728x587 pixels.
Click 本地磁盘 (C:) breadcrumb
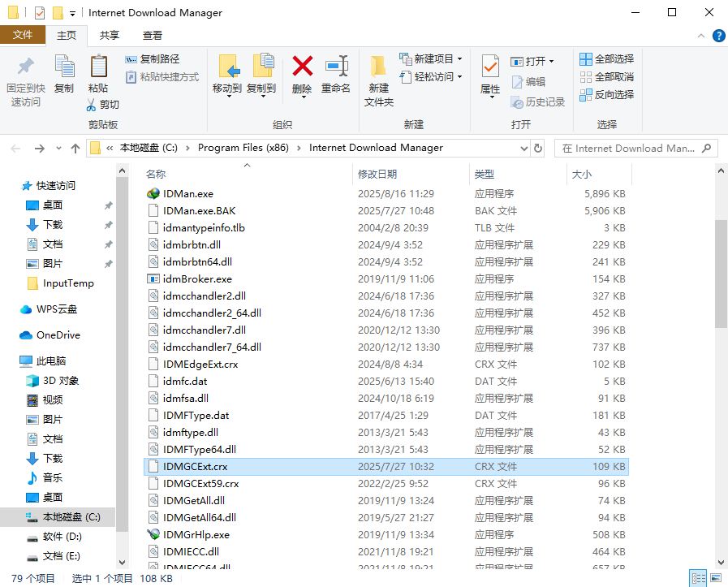(149, 148)
